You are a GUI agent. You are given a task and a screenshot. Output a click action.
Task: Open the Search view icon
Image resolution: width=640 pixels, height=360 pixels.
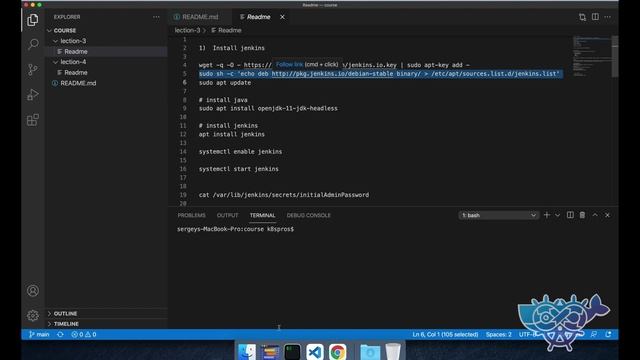(33, 44)
